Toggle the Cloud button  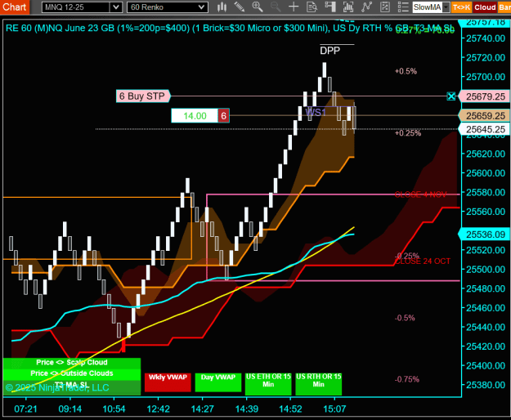[485, 7]
